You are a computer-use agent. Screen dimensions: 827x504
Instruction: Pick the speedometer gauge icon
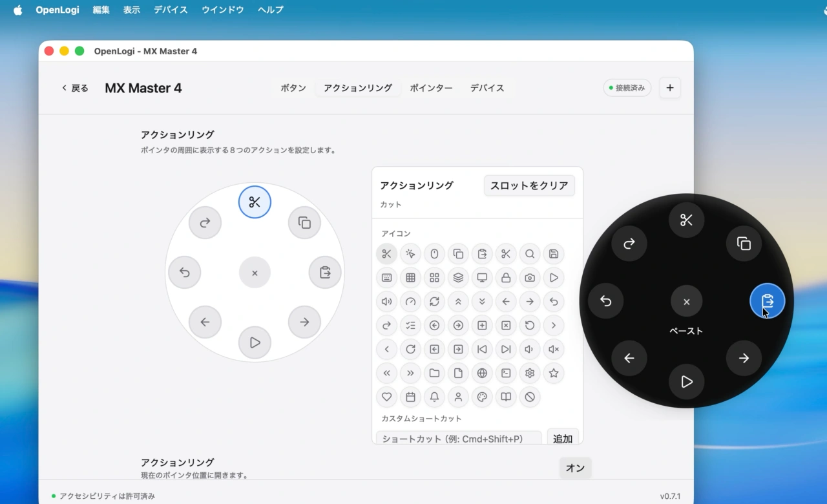410,302
